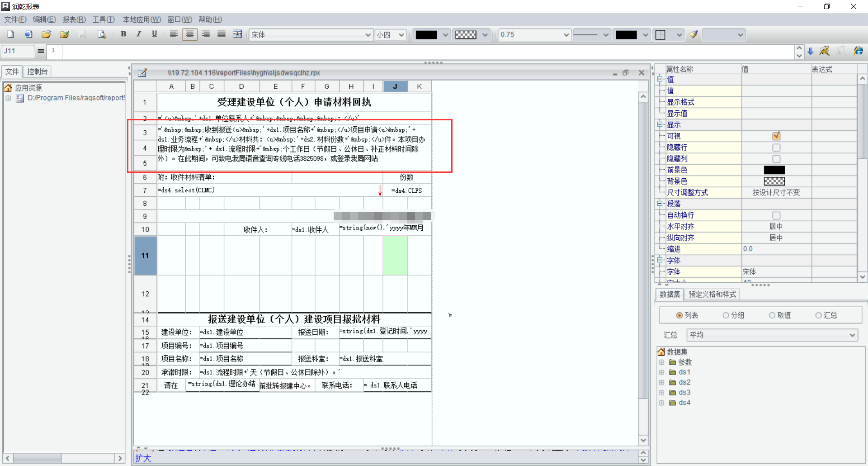Click the cell name box showing J11
The image size is (868, 466).
point(18,51)
